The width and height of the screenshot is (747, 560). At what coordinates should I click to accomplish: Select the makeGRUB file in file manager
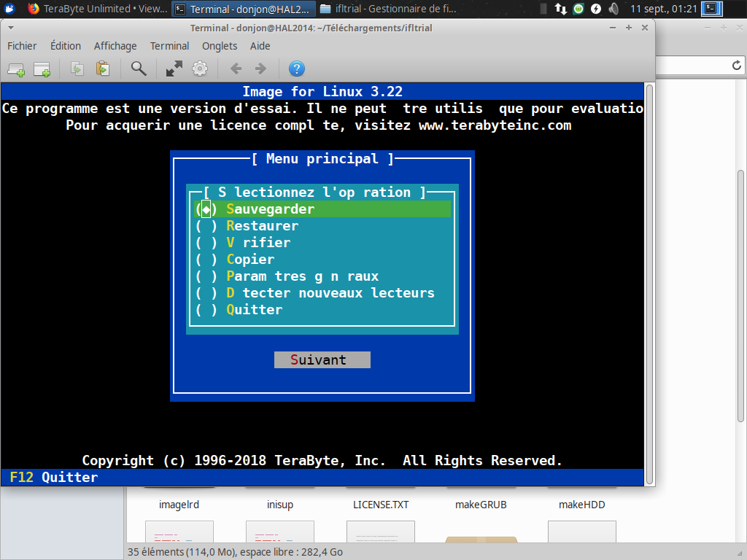click(x=481, y=505)
